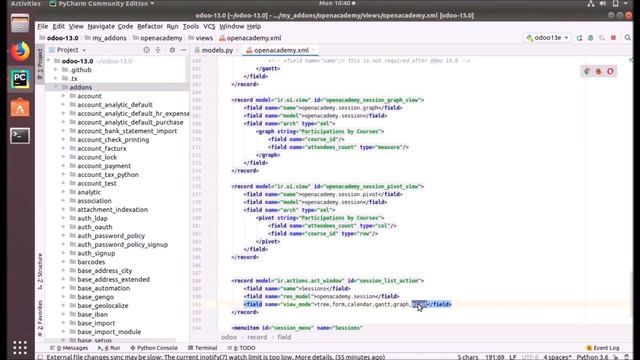The image size is (640, 360).
Task: Open the Python Console tool window
Action: coord(154,348)
